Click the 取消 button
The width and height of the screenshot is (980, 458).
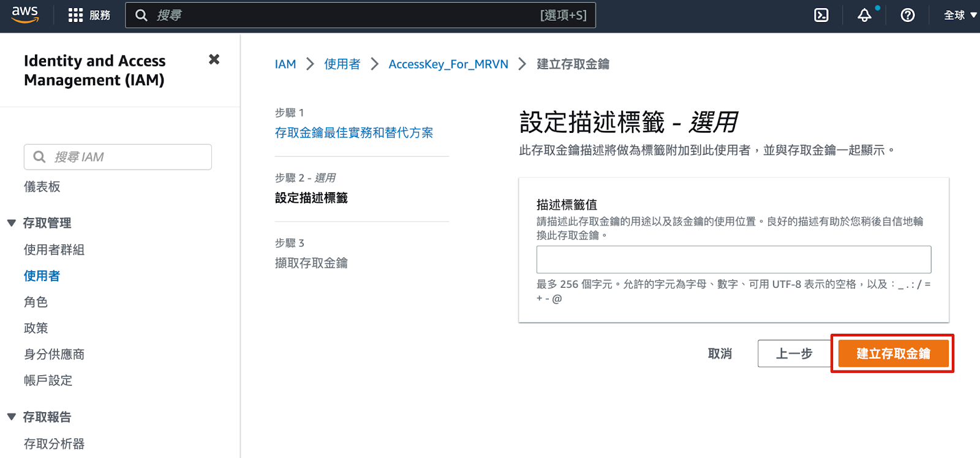click(720, 354)
